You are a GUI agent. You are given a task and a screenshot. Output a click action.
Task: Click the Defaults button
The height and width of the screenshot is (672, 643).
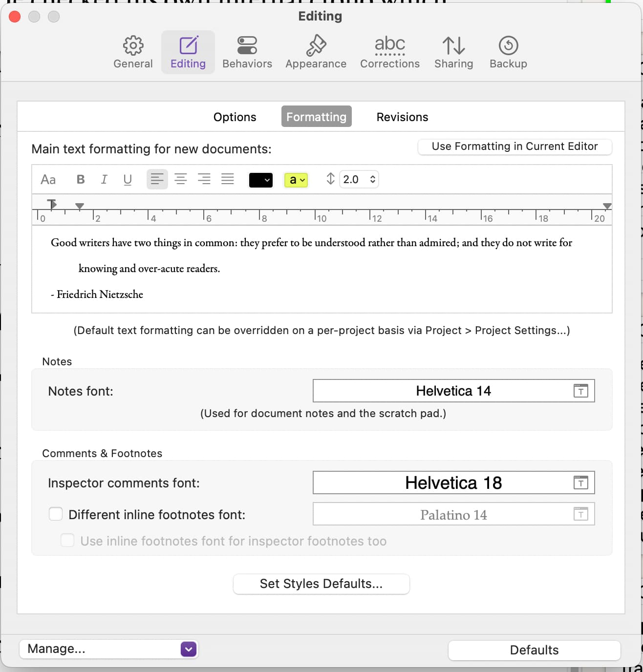[535, 650]
